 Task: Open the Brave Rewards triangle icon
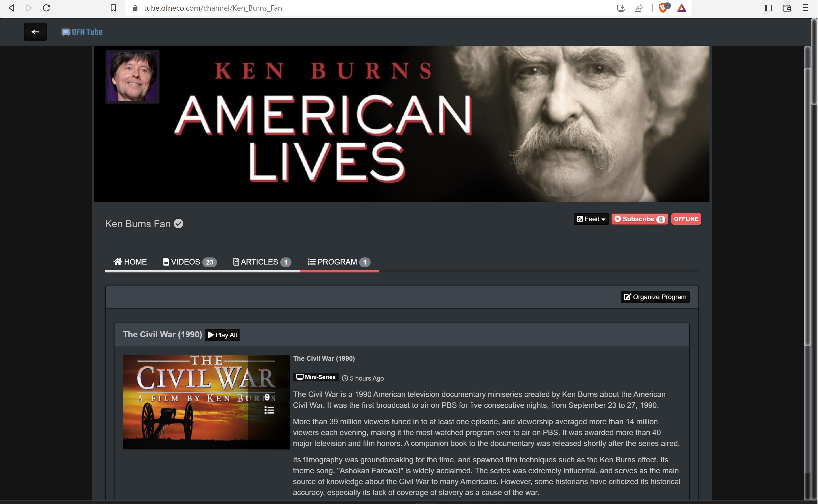click(682, 8)
